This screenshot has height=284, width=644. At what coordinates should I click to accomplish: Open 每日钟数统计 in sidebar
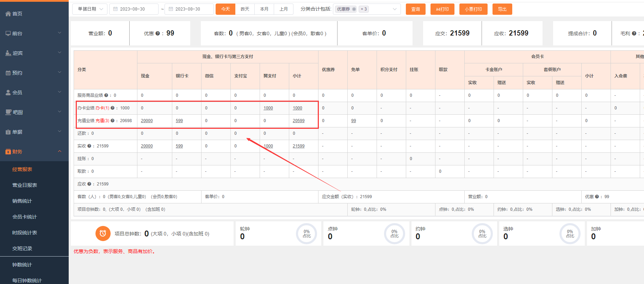coord(27,280)
